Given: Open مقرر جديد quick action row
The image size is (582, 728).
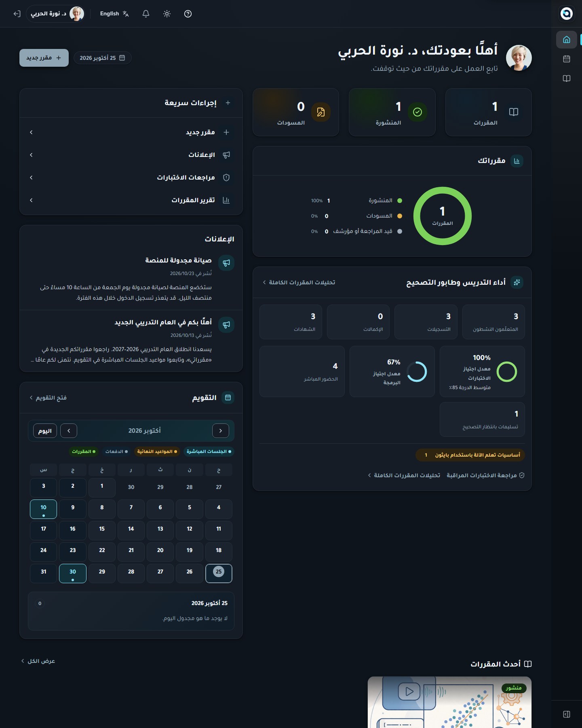Looking at the screenshot, I should [x=131, y=132].
